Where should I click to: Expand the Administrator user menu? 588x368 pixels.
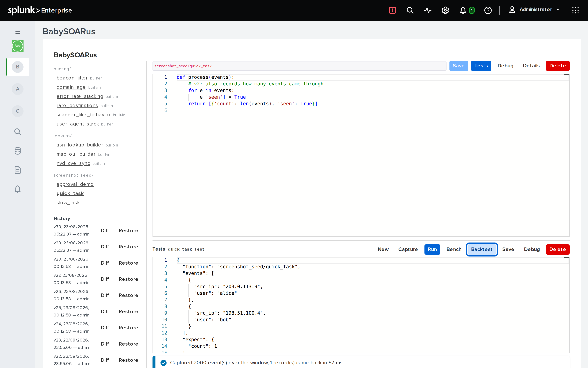coord(534,10)
